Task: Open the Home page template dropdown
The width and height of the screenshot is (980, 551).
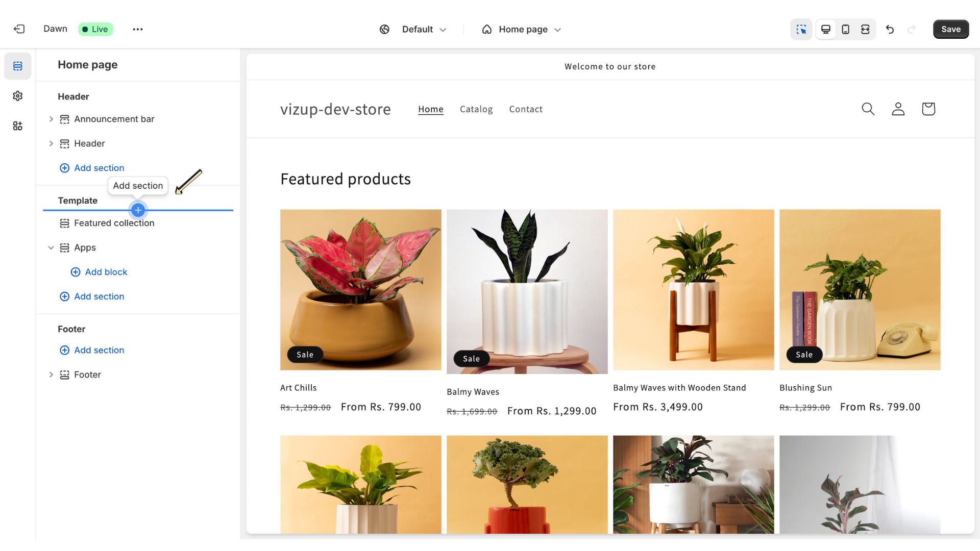Action: [522, 29]
